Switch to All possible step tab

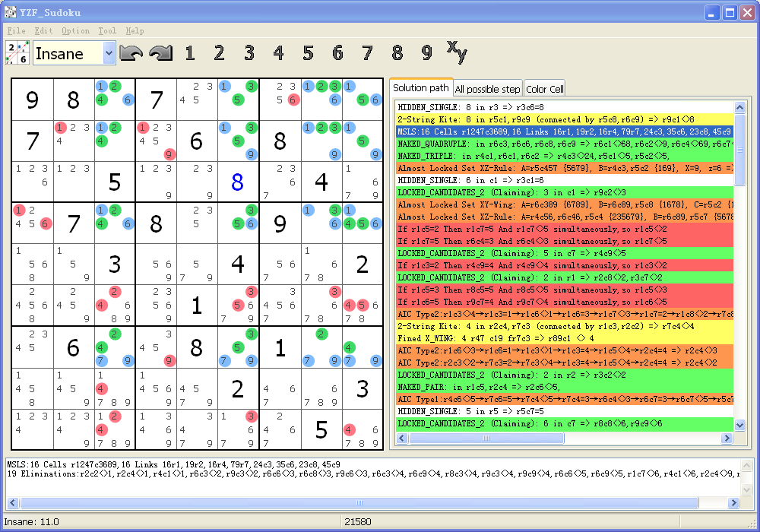(487, 89)
